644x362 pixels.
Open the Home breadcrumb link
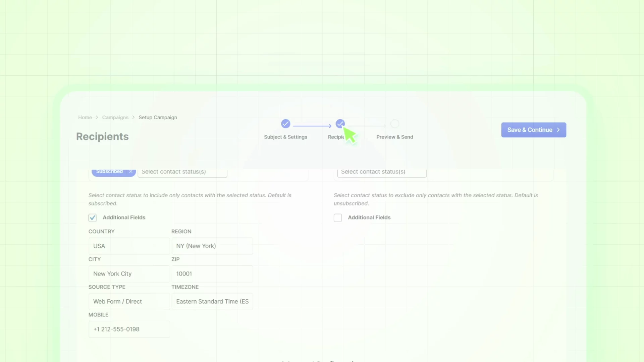point(85,117)
